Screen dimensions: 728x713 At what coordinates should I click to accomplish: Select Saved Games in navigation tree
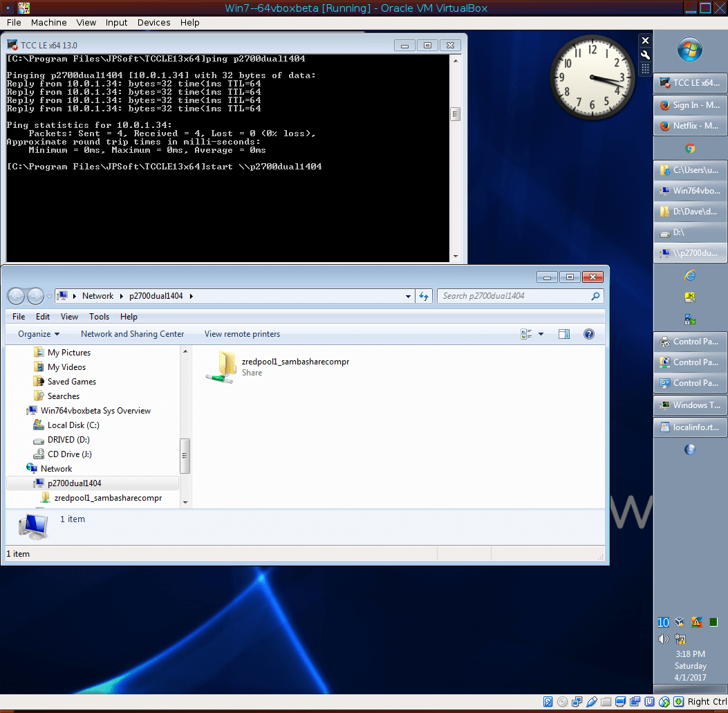pyautogui.click(x=71, y=381)
